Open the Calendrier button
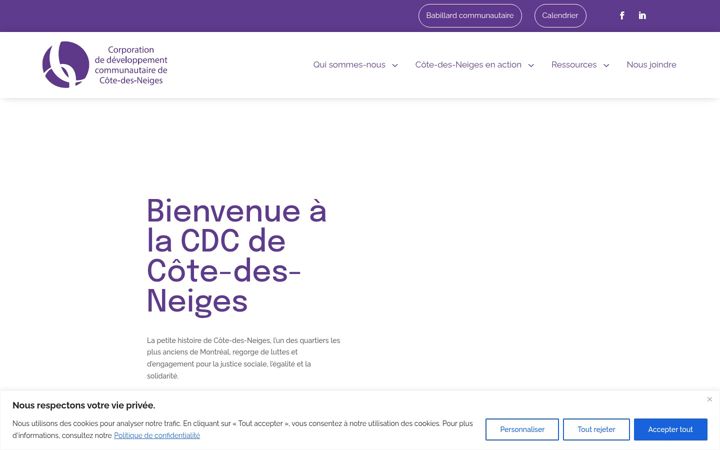This screenshot has height=450, width=720. 560,16
